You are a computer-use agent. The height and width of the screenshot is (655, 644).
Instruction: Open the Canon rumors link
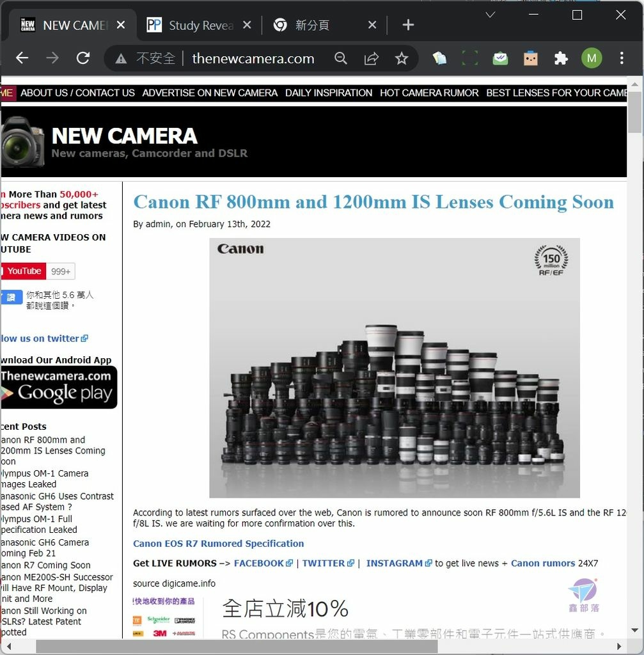(x=543, y=563)
